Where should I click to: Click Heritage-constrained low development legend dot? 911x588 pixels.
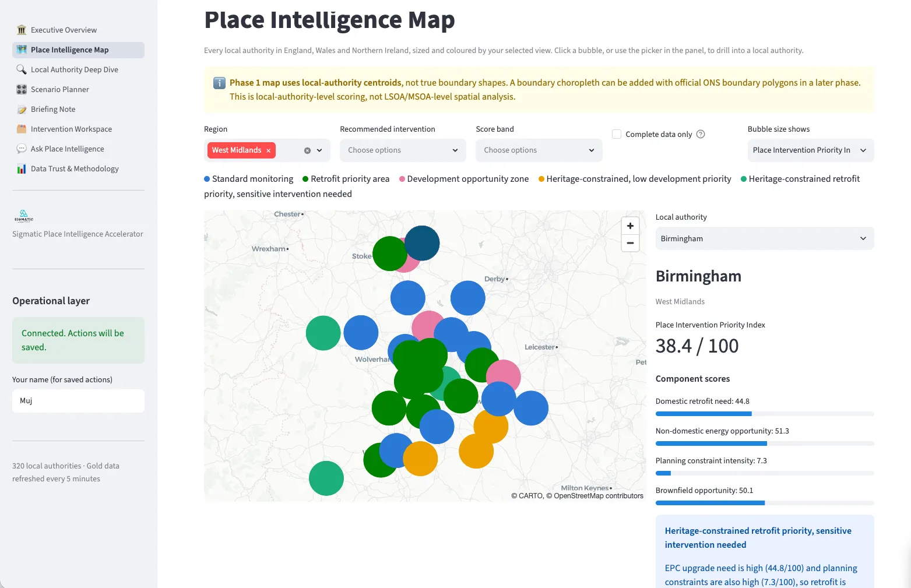541,179
